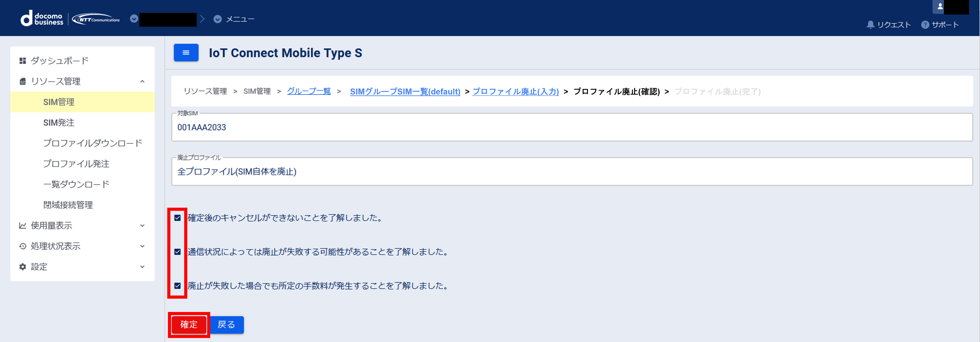Uncheck the cancel-not-possible acknowledgment checkbox
The image size is (980, 342).
(x=178, y=218)
